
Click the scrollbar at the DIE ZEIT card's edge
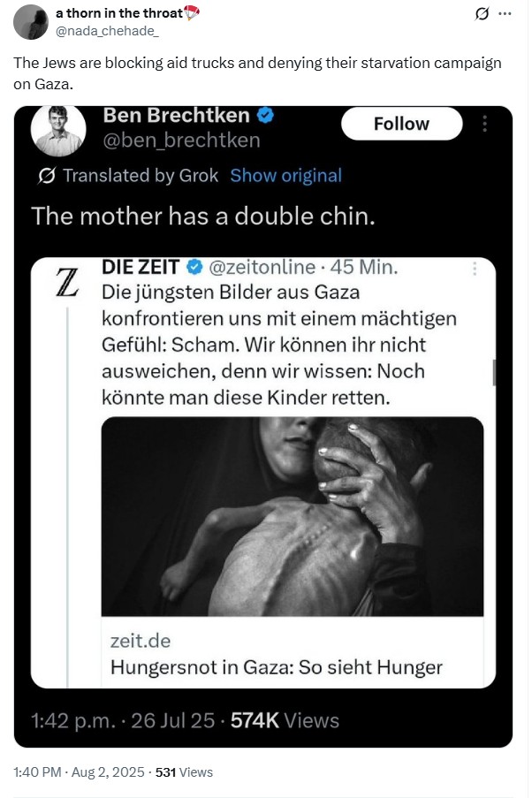(494, 371)
